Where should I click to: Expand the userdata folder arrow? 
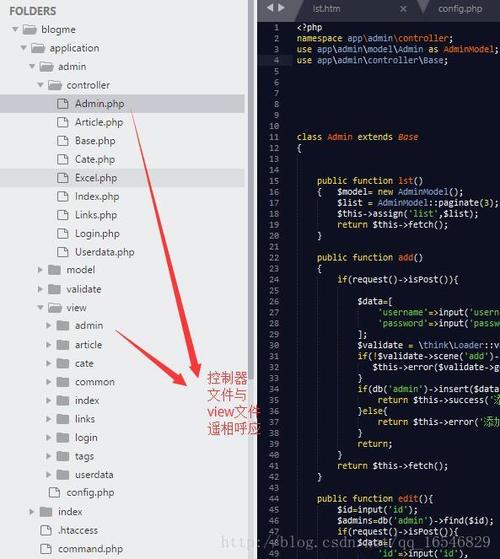click(x=49, y=474)
